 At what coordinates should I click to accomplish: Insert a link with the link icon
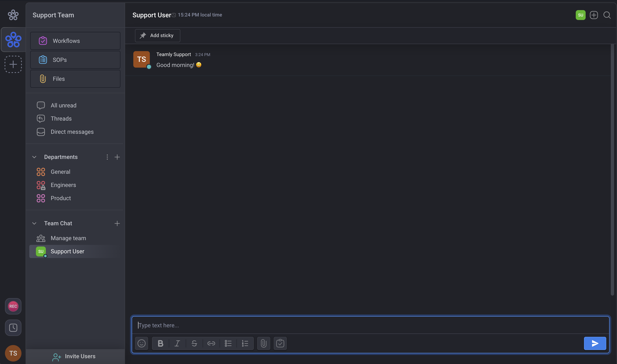[211, 343]
